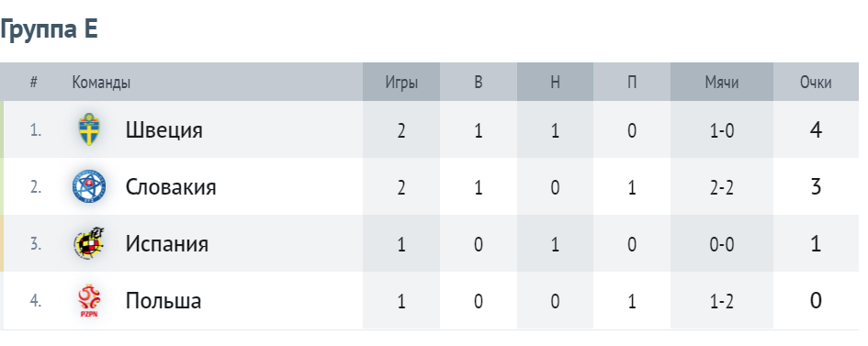Screen dimensions: 868x346
Task: Select Sweden's points value 4
Action: pyautogui.click(x=816, y=130)
